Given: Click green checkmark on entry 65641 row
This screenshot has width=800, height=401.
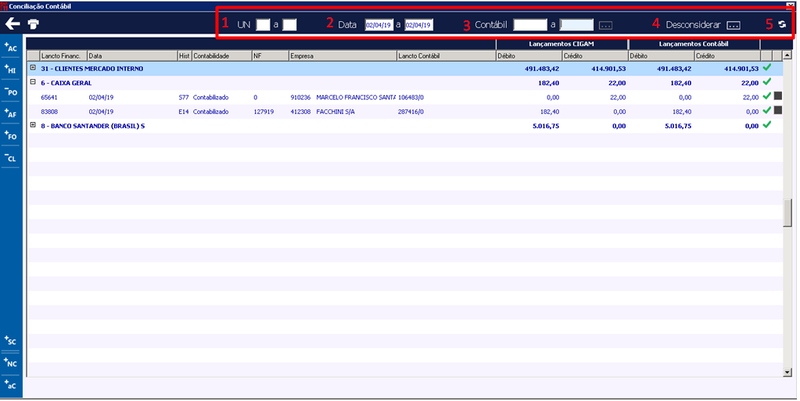Looking at the screenshot, I should coord(766,96).
